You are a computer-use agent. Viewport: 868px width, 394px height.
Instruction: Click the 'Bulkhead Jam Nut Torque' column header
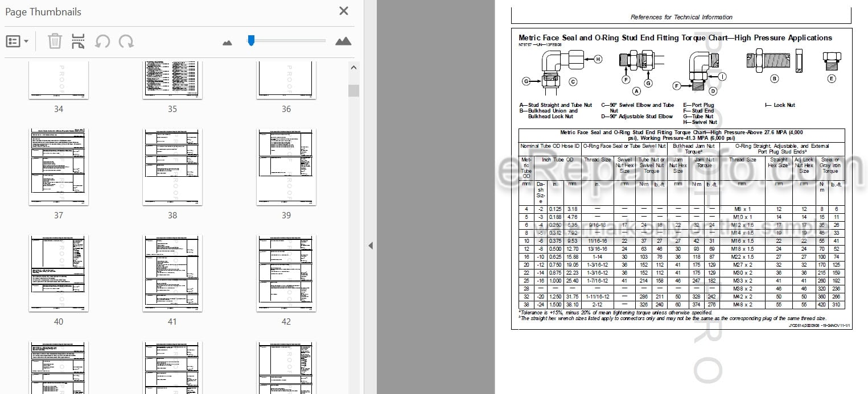point(693,149)
